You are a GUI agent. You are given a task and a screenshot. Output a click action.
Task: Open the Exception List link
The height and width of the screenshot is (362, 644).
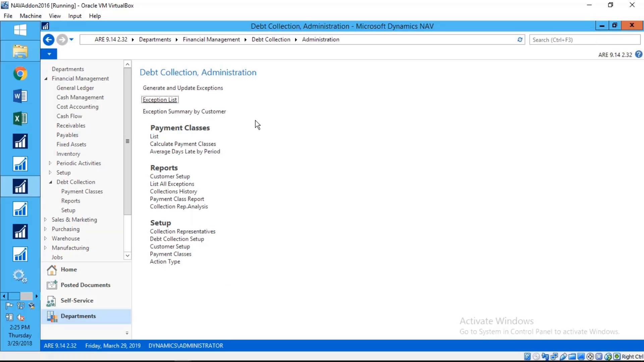click(x=159, y=100)
